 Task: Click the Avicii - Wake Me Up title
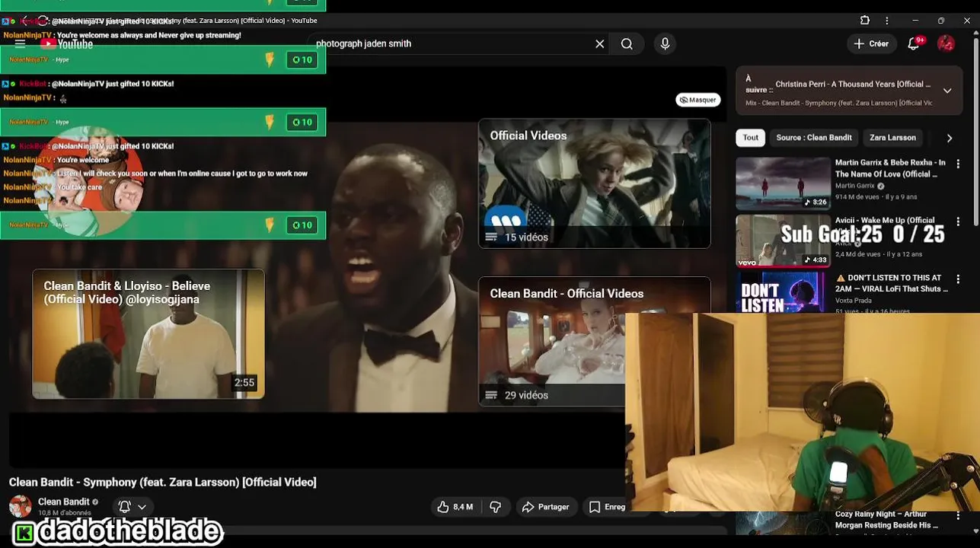(x=885, y=220)
